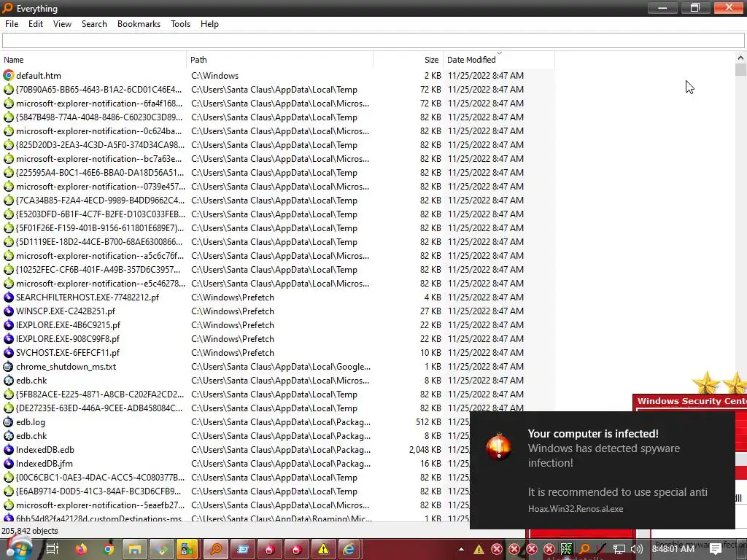Open the File menu
The height and width of the screenshot is (560, 747).
pyautogui.click(x=12, y=24)
